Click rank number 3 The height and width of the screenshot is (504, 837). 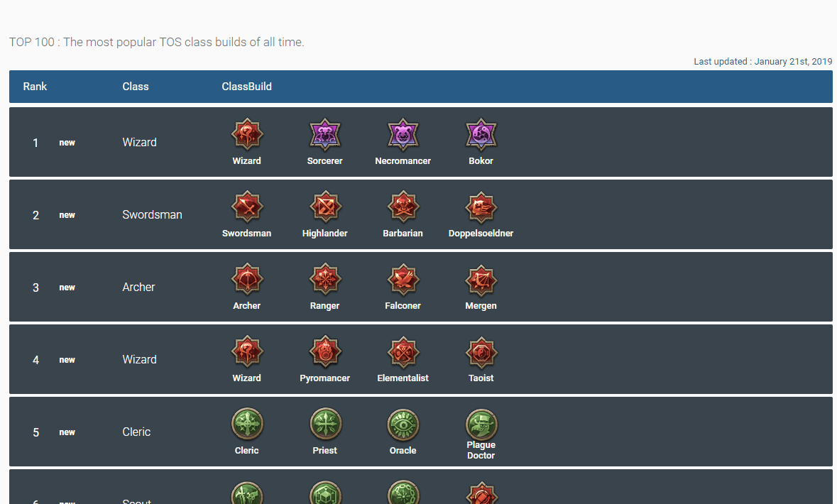[35, 287]
